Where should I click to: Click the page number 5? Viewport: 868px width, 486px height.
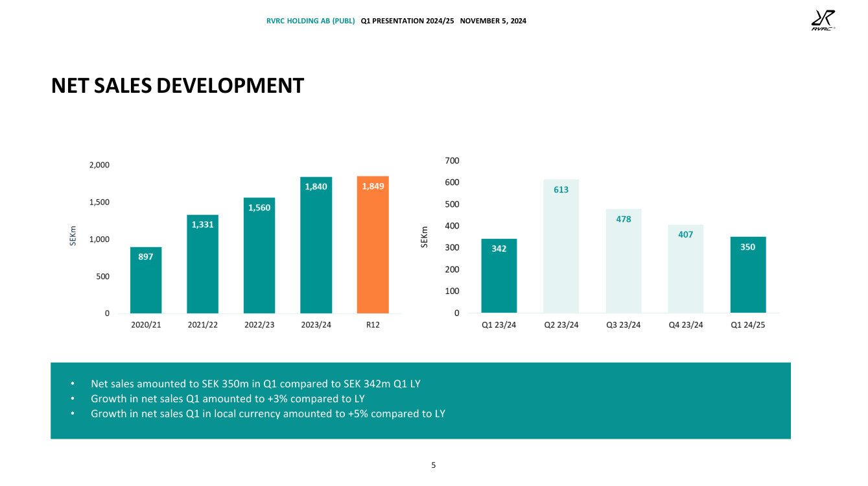pyautogui.click(x=434, y=465)
